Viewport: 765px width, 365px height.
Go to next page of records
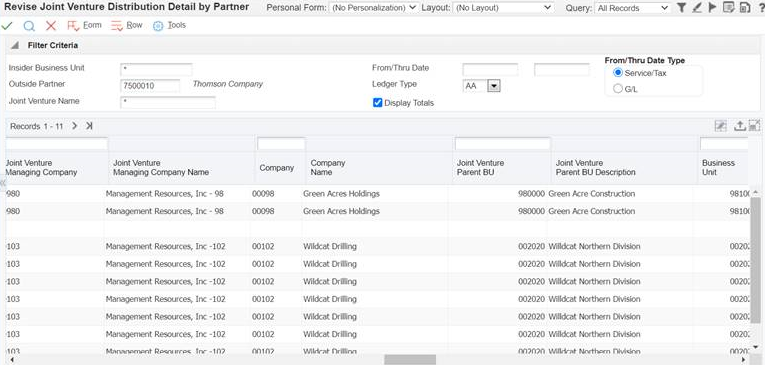[x=74, y=126]
